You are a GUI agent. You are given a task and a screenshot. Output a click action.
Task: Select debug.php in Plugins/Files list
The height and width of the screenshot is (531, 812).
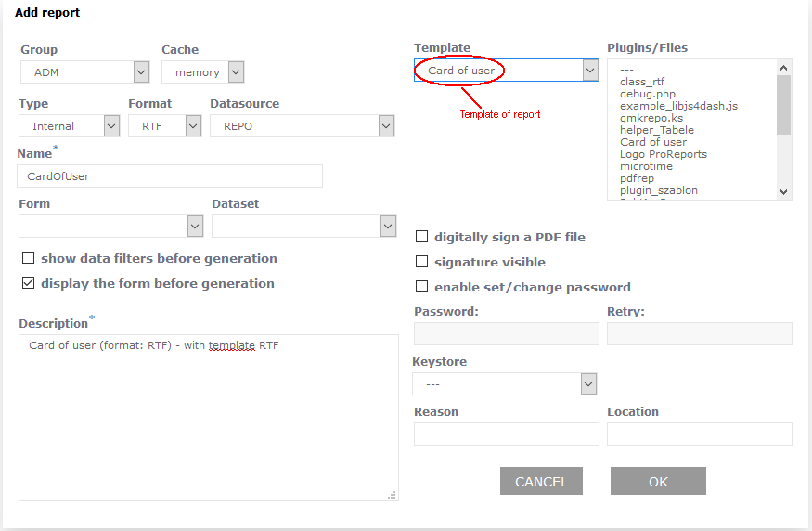[x=647, y=94]
